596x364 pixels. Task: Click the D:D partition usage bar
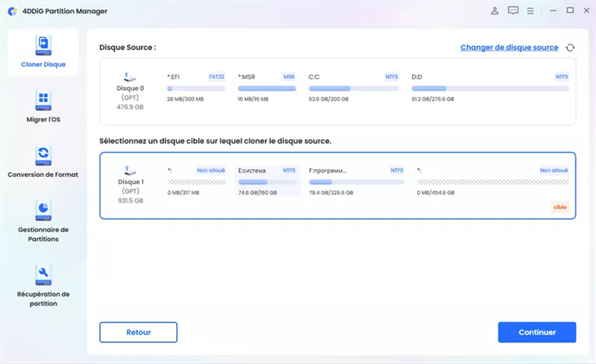490,89
